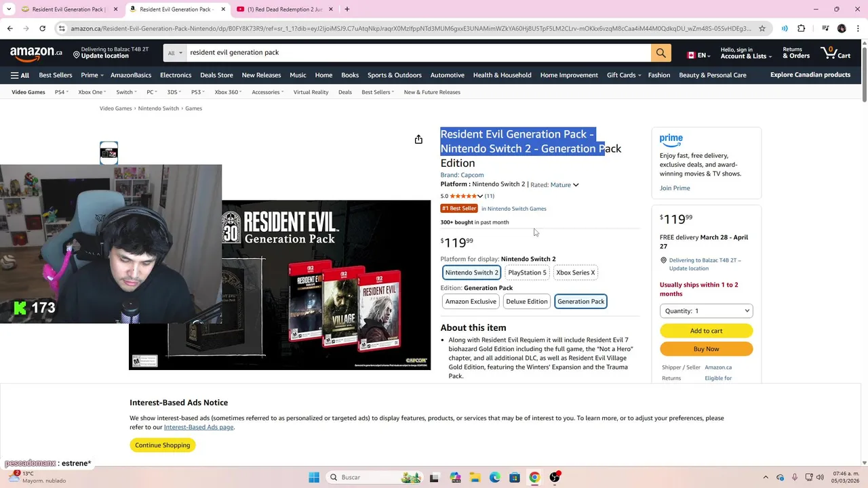Open Best Sellers in nav bar
Viewport: 868px width, 488px height.
tap(56, 75)
